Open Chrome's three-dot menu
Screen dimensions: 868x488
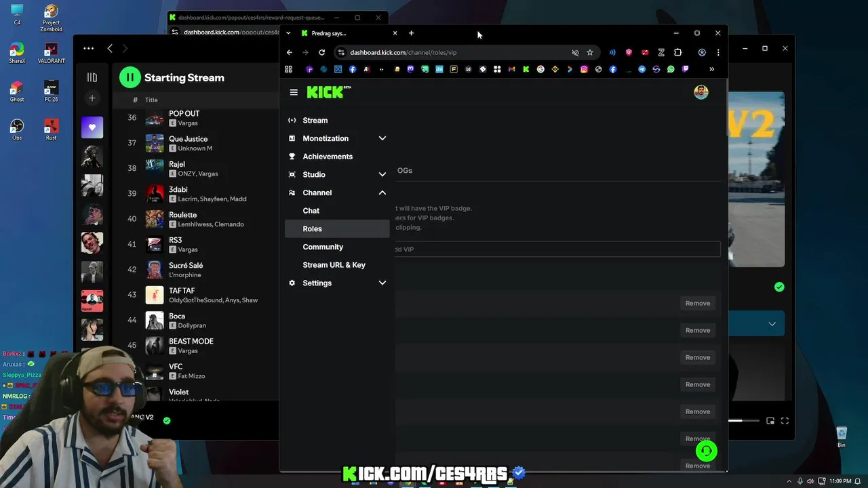coord(718,52)
